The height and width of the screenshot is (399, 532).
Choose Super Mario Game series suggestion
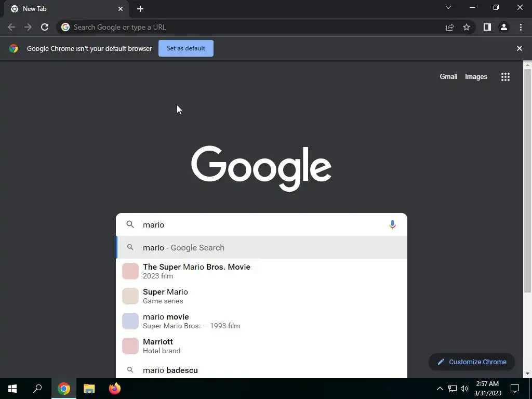[261, 296]
